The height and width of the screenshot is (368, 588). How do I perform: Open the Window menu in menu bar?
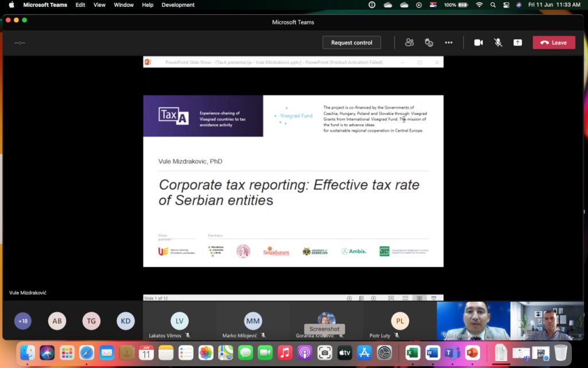click(x=123, y=5)
